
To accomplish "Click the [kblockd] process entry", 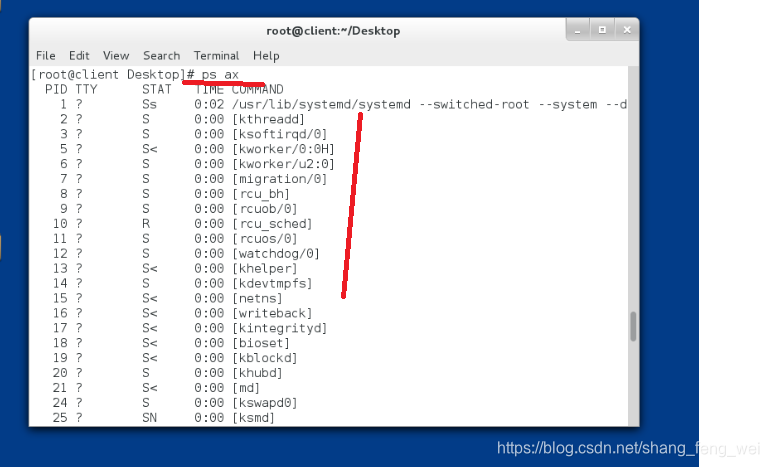I will click(265, 358).
